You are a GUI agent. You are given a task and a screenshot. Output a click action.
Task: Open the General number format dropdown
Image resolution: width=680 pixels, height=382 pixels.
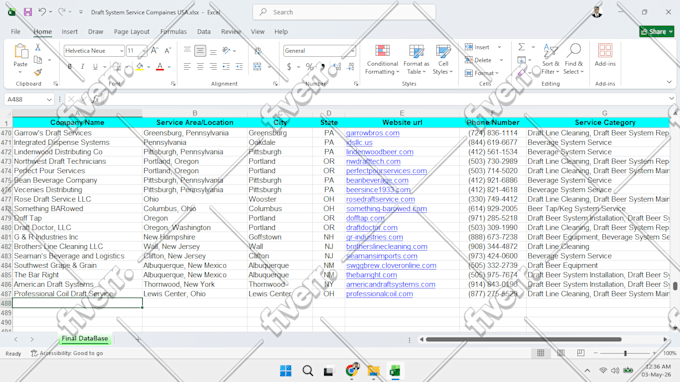[x=352, y=51]
